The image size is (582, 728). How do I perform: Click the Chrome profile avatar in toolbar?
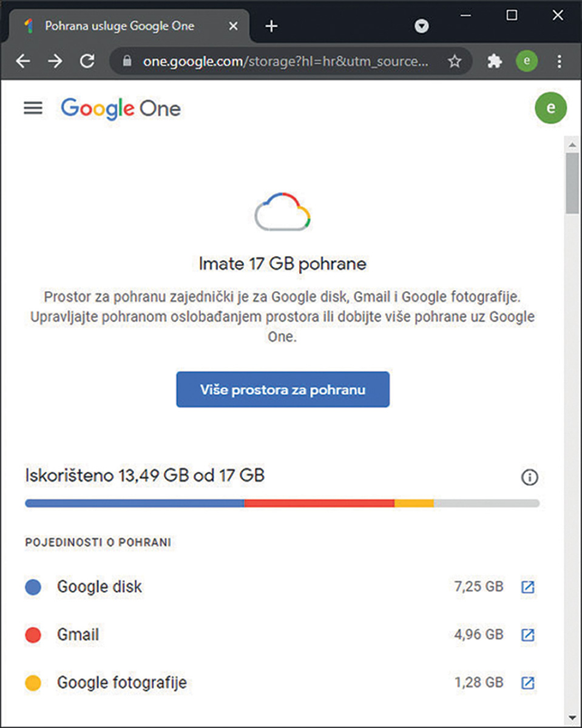coord(527,61)
